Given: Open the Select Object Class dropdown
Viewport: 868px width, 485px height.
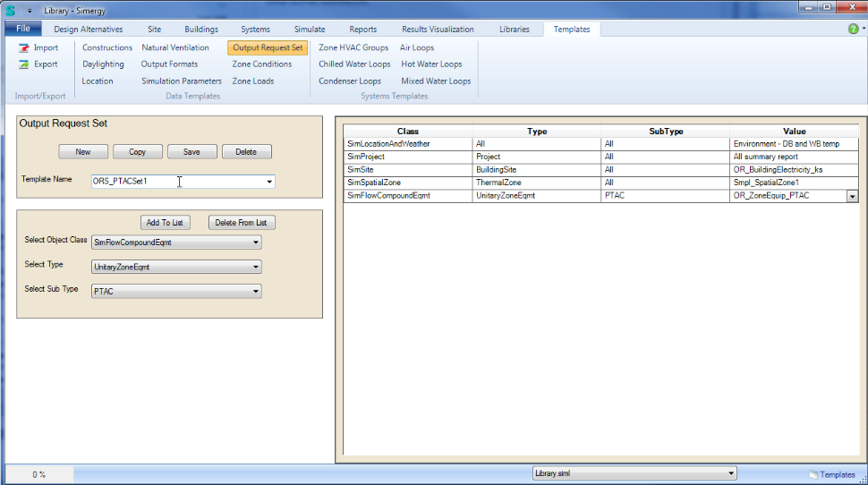Looking at the screenshot, I should [x=256, y=242].
